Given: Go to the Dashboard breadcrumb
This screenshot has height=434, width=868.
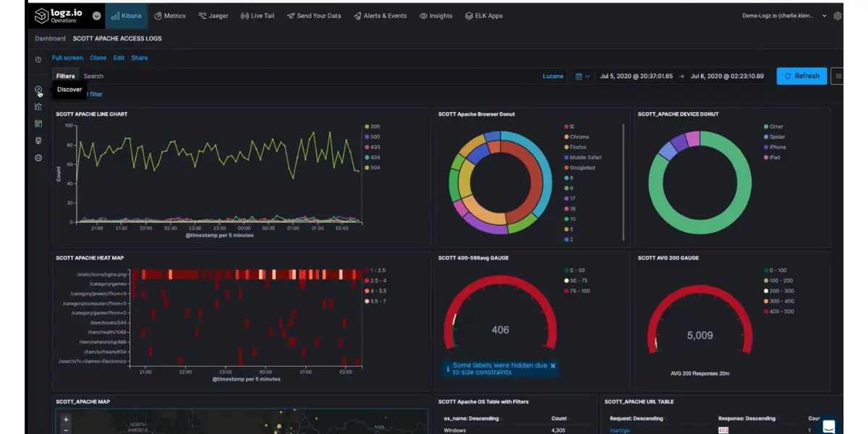Looking at the screenshot, I should pos(50,38).
